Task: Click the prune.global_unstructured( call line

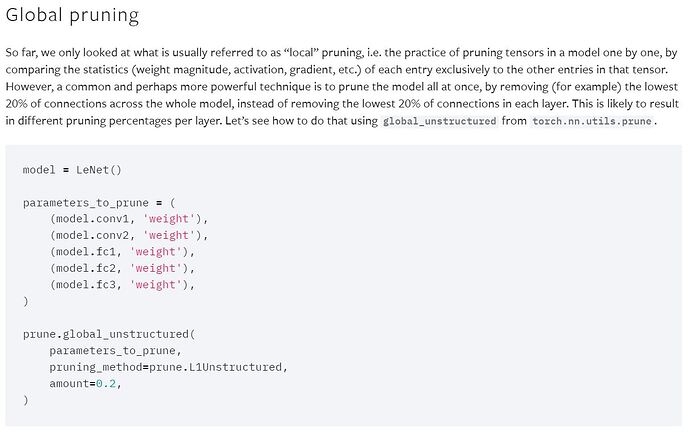Action: click(x=109, y=334)
